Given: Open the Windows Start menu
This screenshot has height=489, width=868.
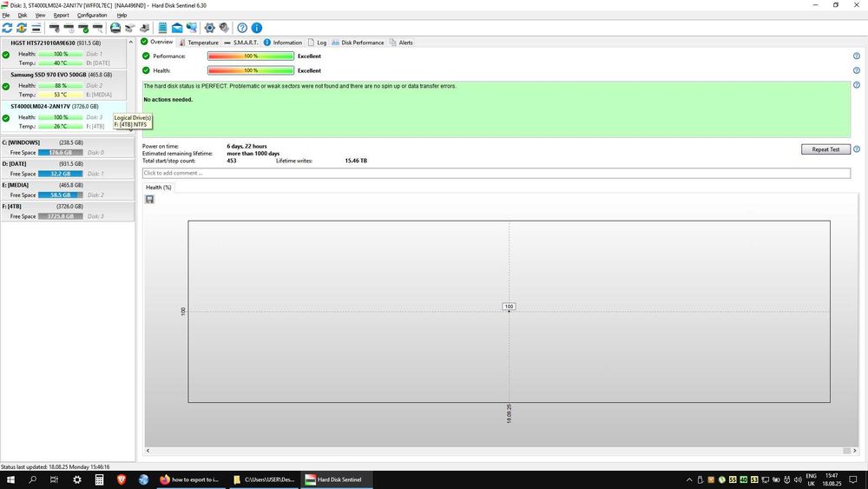Looking at the screenshot, I should 10,479.
